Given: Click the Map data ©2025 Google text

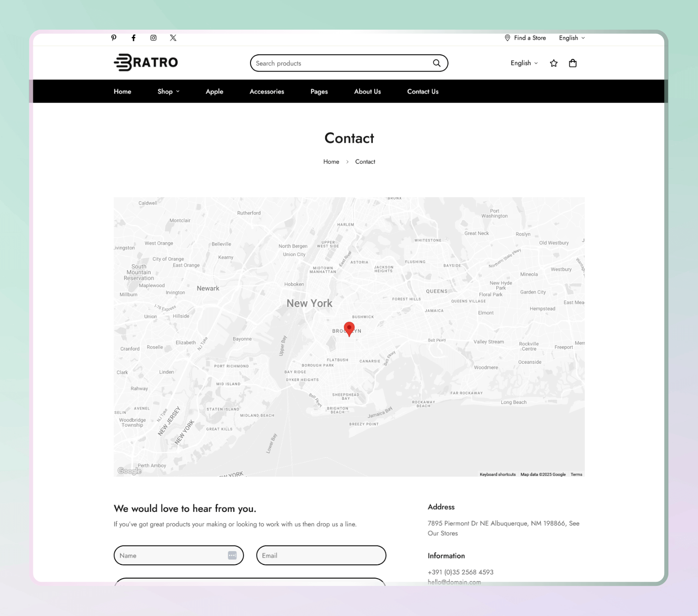Looking at the screenshot, I should tap(543, 475).
